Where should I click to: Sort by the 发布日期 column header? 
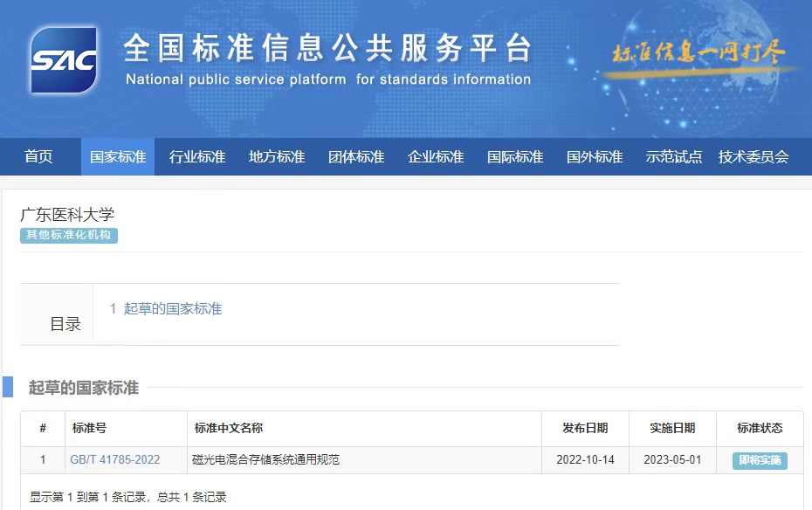(x=585, y=428)
